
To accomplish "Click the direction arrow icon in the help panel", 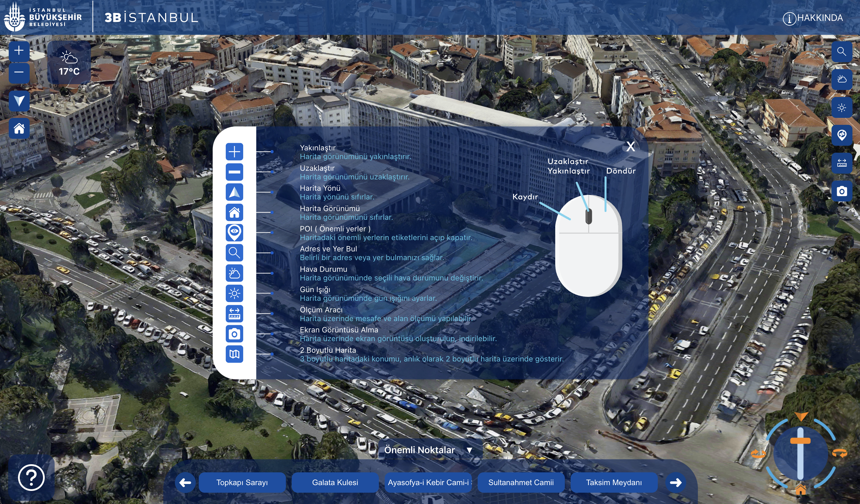I will 234,192.
